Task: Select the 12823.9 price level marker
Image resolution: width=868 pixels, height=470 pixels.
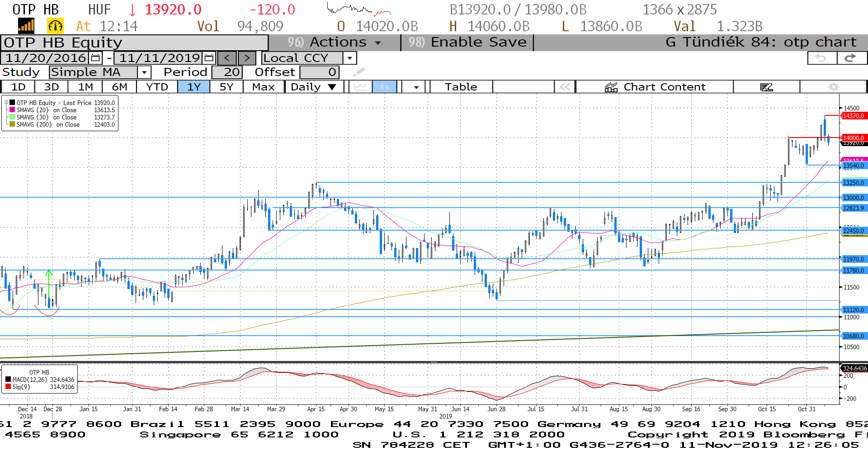Action: click(854, 208)
